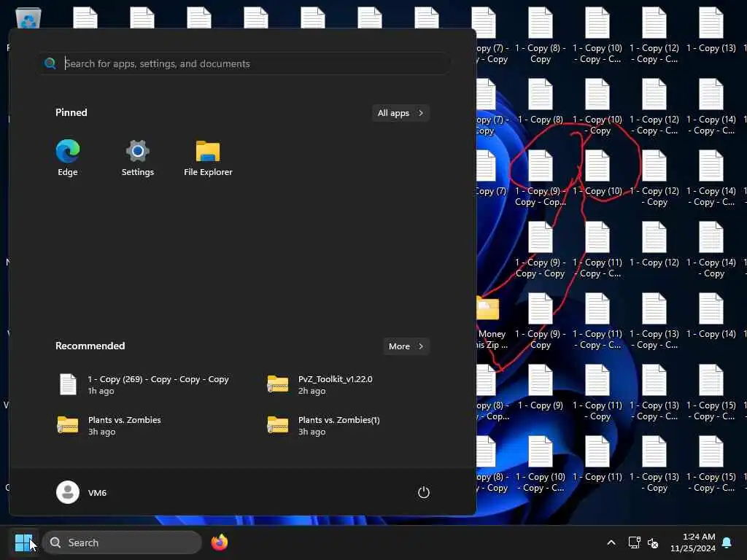Image resolution: width=747 pixels, height=560 pixels.
Task: Open the VM6 user account menu
Action: [82, 492]
